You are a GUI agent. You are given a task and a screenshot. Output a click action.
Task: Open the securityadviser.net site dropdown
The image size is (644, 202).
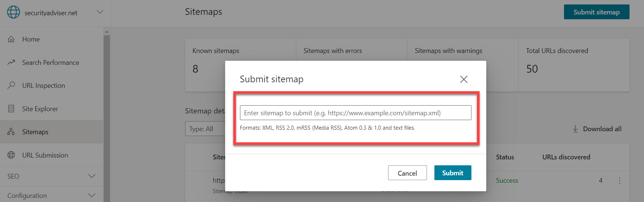[100, 12]
